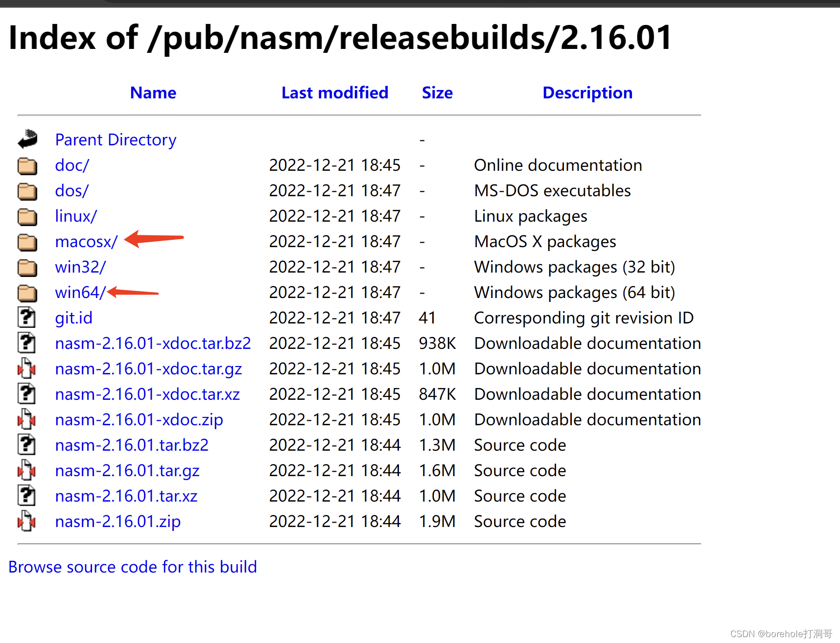Sort listing by the Name column header
The width and height of the screenshot is (840, 643).
tap(153, 92)
